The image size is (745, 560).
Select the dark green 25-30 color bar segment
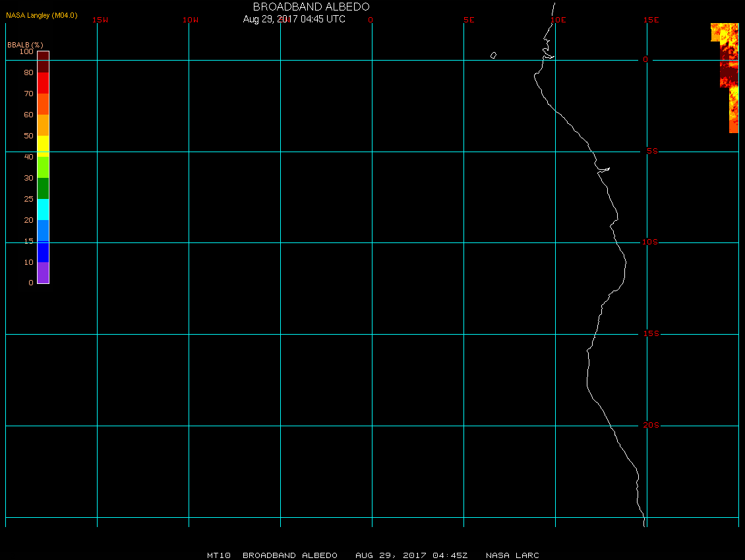(44, 188)
